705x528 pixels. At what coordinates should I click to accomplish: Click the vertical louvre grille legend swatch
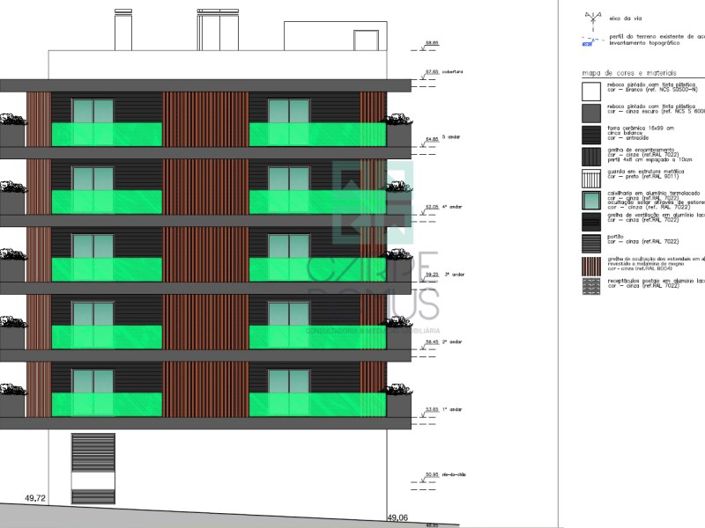pyautogui.click(x=591, y=157)
